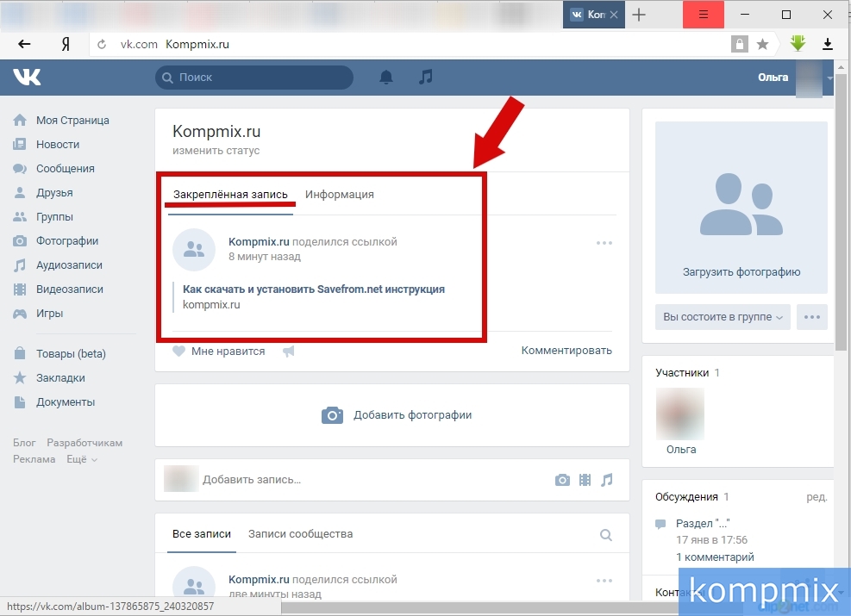
Task: Click 'Реклама' footer link
Action: pos(34,459)
